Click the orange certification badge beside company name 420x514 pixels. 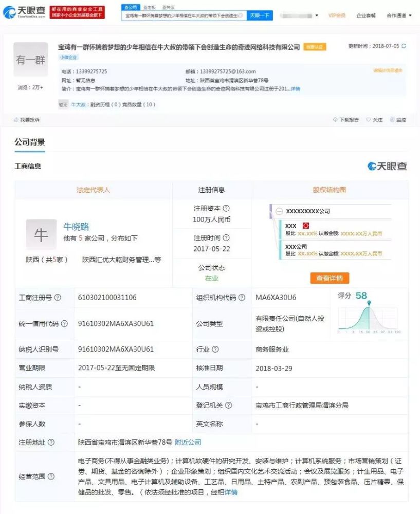tap(315, 47)
